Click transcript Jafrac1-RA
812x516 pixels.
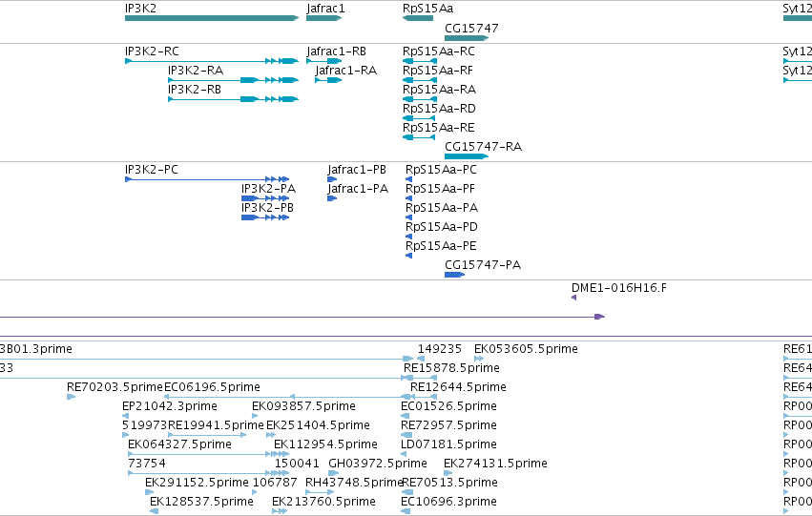(328, 80)
